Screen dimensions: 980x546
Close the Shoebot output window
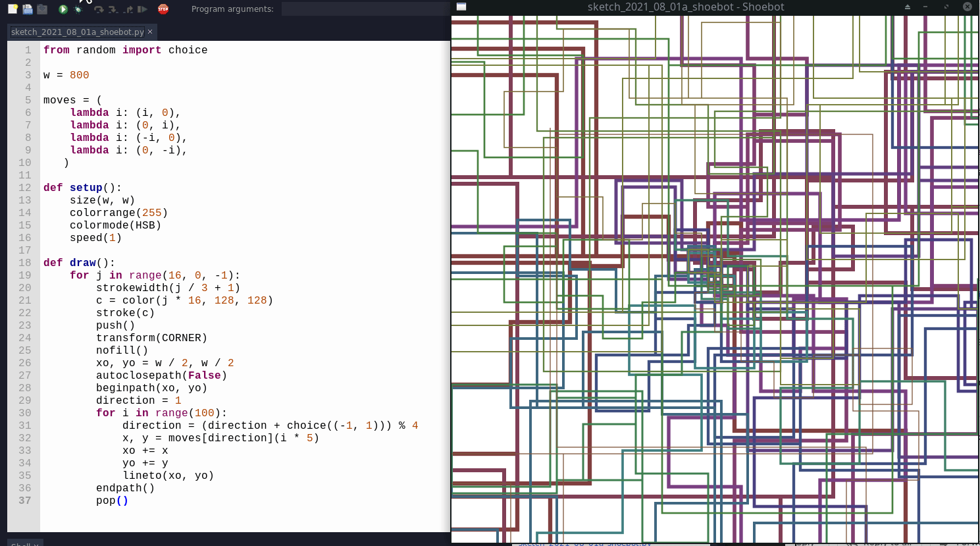(967, 7)
